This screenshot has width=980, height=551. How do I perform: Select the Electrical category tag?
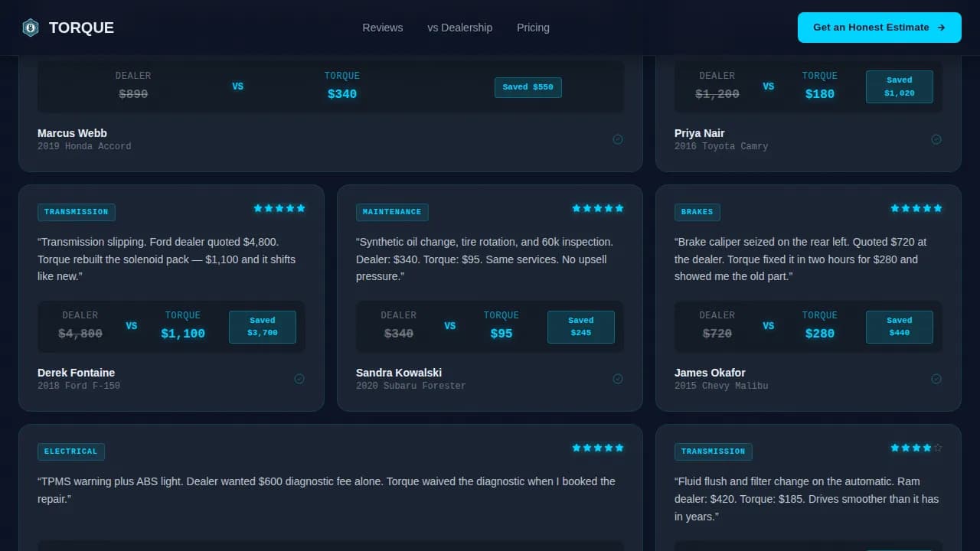(x=71, y=452)
